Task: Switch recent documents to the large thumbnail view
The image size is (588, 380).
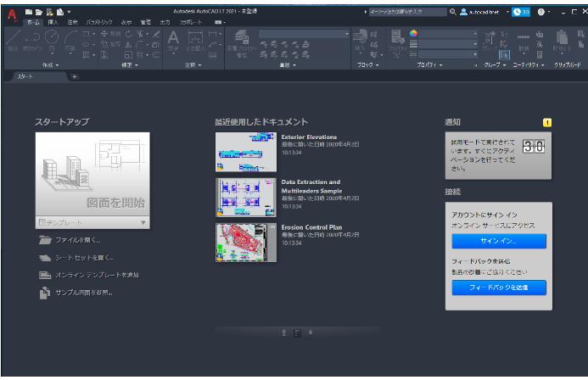Action: click(x=285, y=332)
